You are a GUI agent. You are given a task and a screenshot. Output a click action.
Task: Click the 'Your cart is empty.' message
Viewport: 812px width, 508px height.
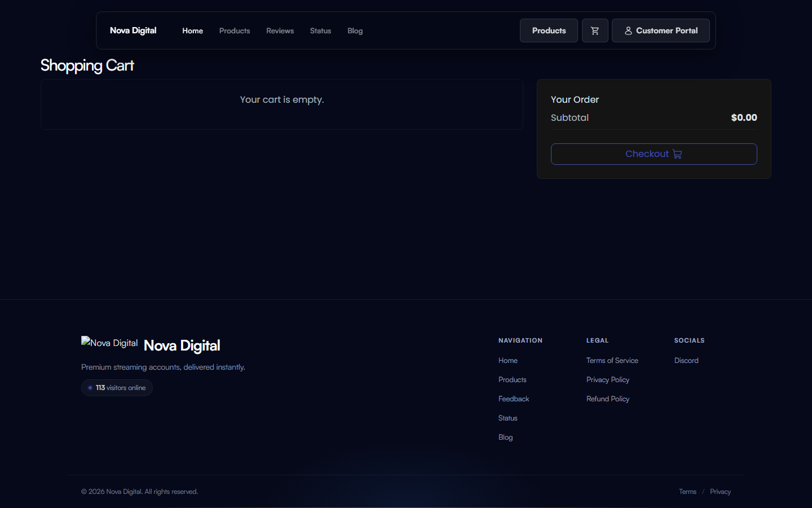(x=282, y=99)
